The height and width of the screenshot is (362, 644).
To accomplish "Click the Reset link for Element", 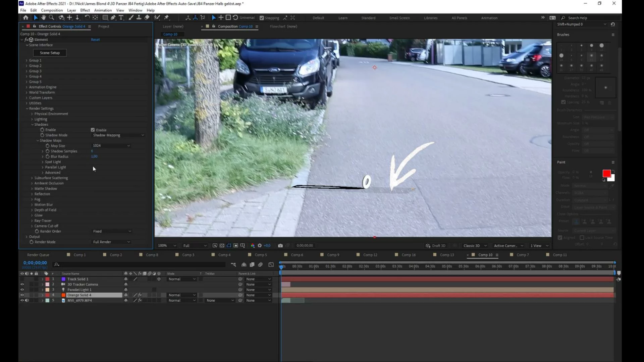I will 95,40.
